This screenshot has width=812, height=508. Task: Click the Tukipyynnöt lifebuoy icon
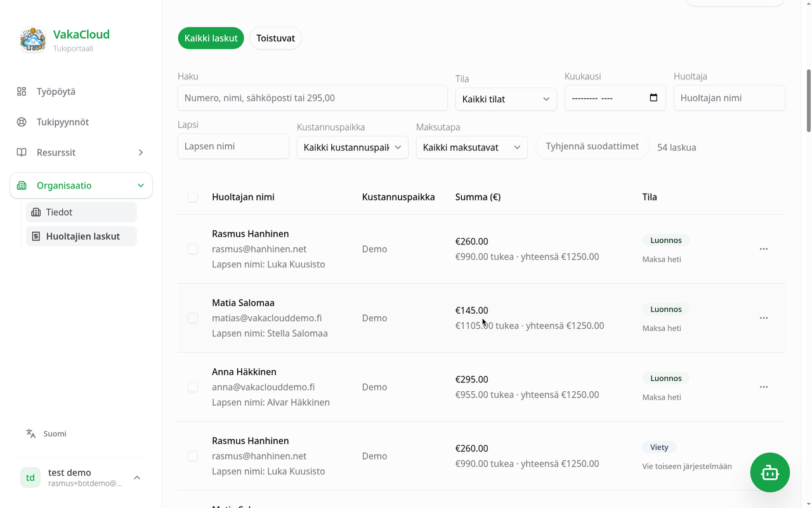tap(22, 122)
